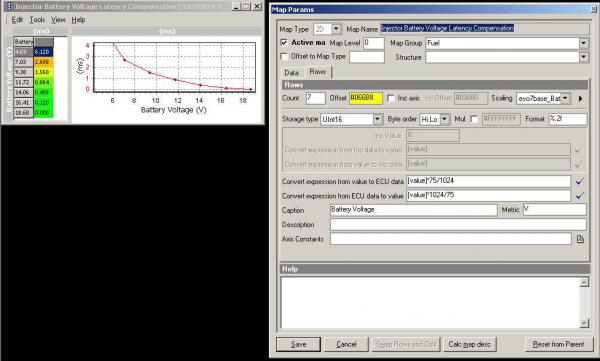Open the View menu in map window

(58, 20)
